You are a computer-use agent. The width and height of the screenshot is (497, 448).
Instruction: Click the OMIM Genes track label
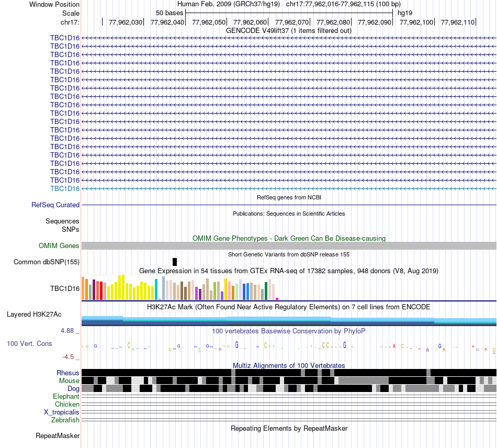coord(59,245)
